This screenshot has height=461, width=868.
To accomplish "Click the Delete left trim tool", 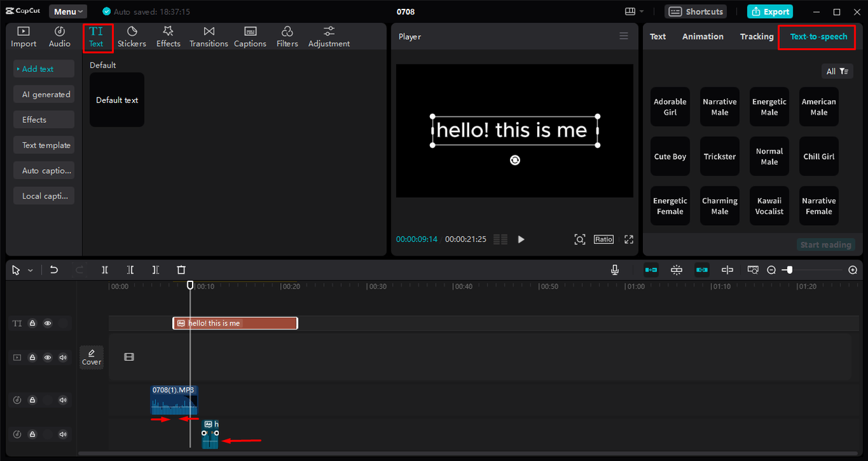I will click(x=130, y=270).
